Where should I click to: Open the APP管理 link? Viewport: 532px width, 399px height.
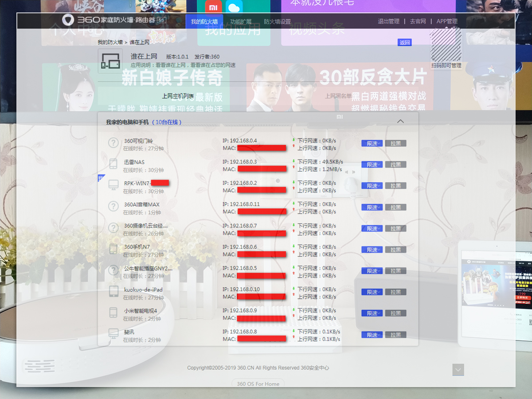tap(447, 21)
